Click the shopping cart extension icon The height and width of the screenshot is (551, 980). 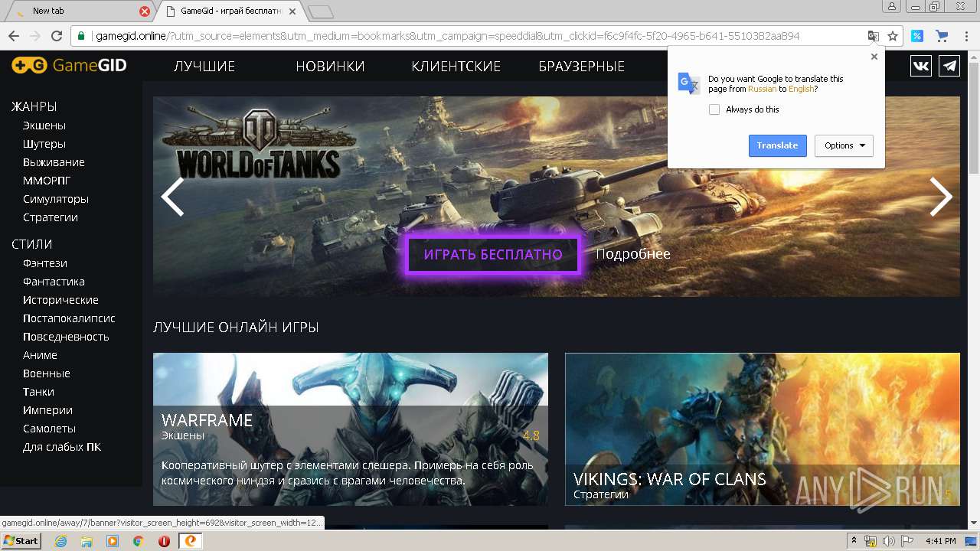(x=942, y=36)
